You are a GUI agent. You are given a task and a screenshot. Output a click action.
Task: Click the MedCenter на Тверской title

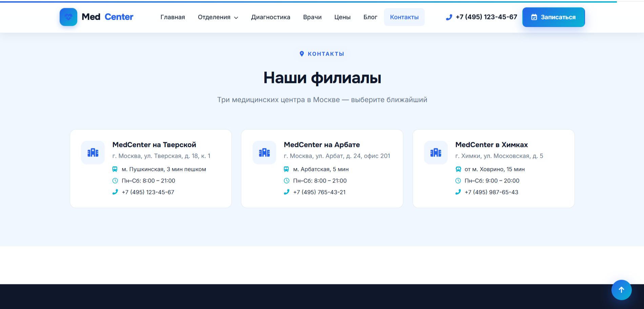coord(154,145)
